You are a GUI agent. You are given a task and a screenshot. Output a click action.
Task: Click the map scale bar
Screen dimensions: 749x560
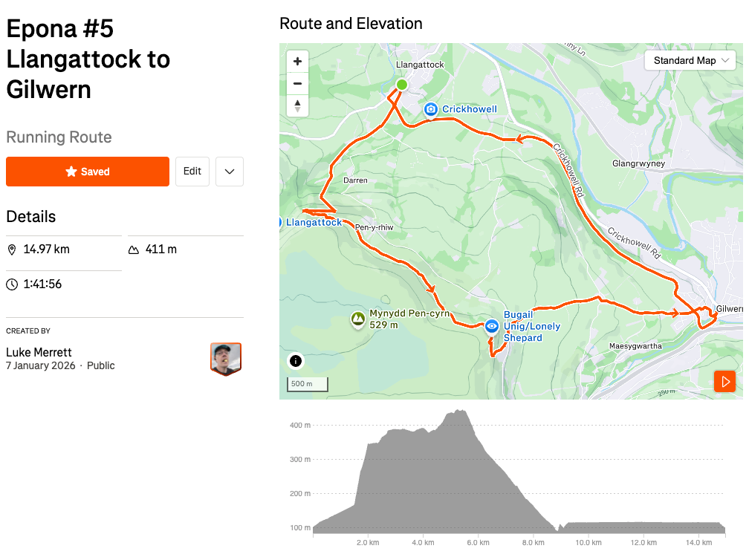coord(307,384)
